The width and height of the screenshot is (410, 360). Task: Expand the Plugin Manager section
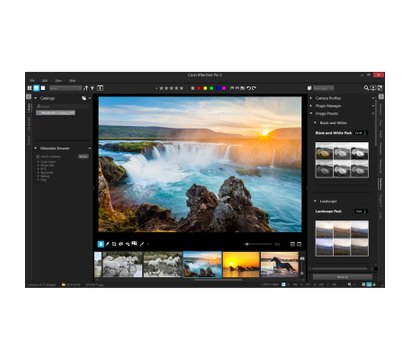pos(311,106)
